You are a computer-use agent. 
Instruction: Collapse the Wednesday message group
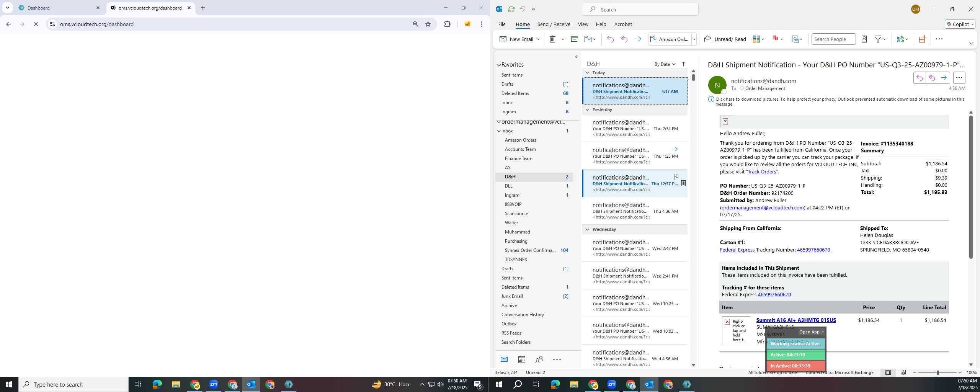click(587, 229)
